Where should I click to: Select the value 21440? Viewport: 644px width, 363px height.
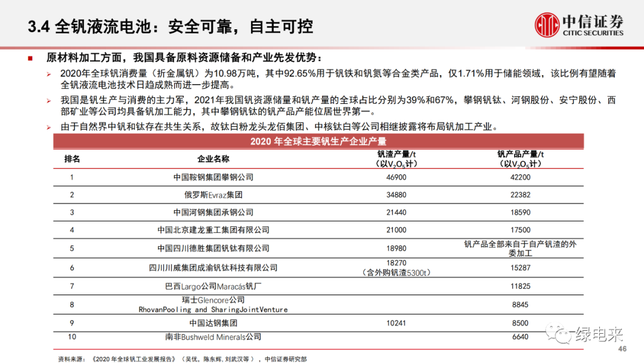(397, 213)
